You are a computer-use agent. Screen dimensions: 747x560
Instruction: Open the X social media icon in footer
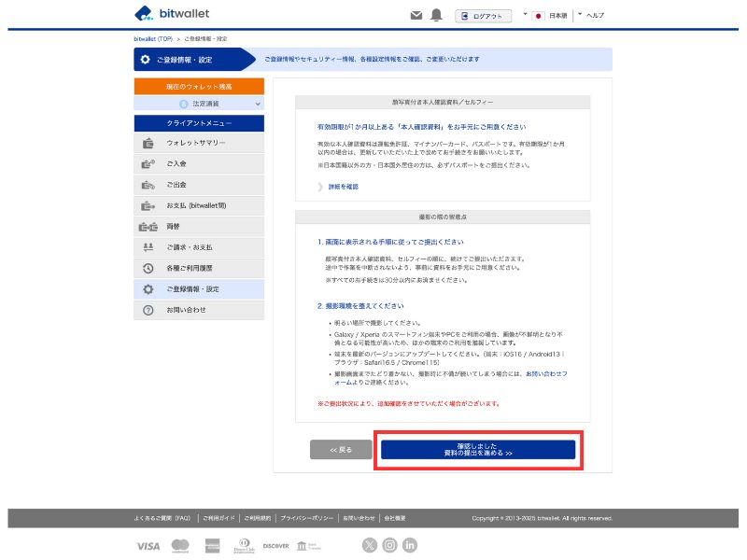click(x=371, y=545)
